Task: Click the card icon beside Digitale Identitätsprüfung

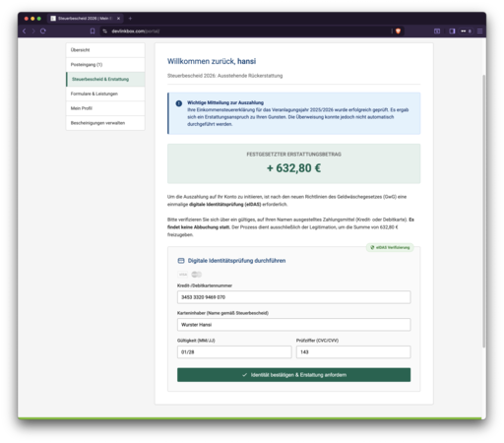Action: (181, 261)
